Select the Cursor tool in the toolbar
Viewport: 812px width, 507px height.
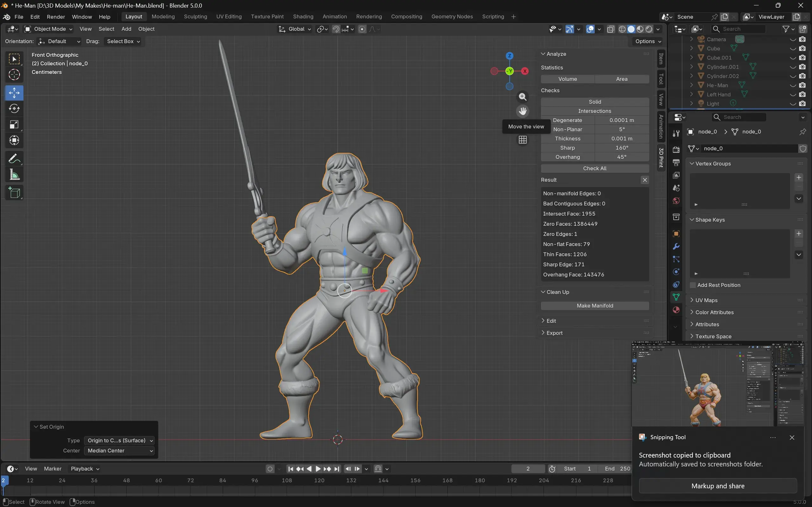coord(14,75)
